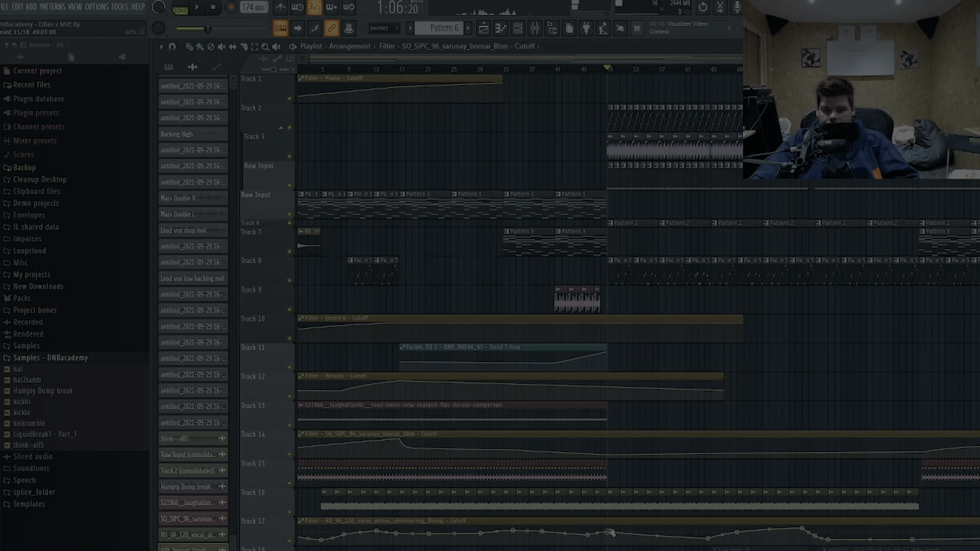Open the TOOLS menu

tap(120, 7)
